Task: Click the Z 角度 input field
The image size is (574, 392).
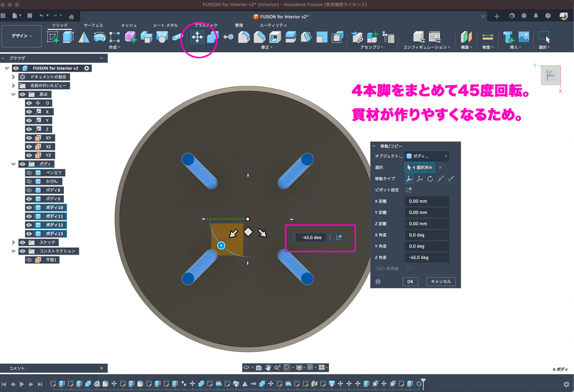Action: click(427, 257)
